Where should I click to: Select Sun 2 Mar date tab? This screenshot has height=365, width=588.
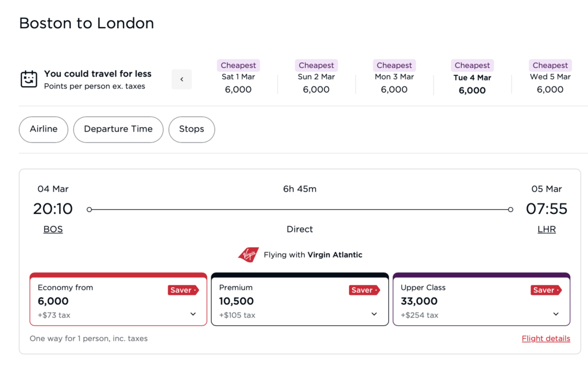tap(316, 78)
